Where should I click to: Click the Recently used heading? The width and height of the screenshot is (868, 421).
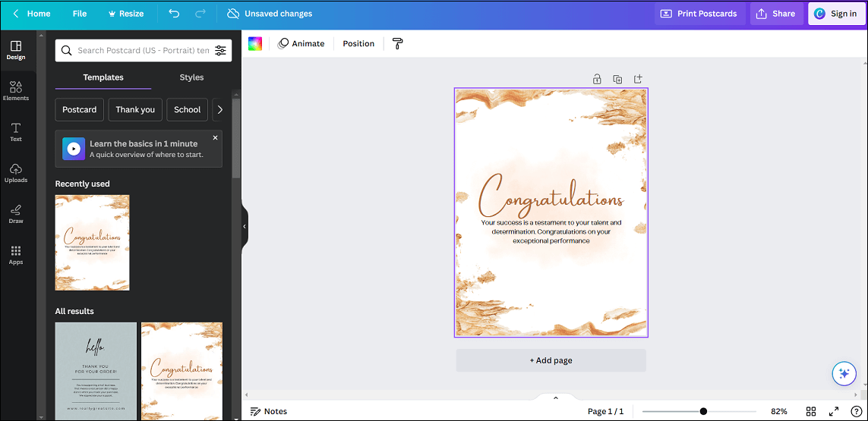point(83,184)
